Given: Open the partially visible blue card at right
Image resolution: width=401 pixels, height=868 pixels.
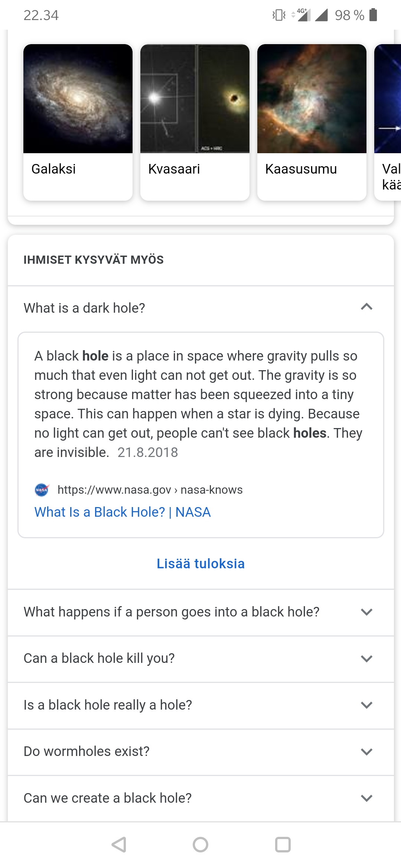Looking at the screenshot, I should [x=388, y=122].
